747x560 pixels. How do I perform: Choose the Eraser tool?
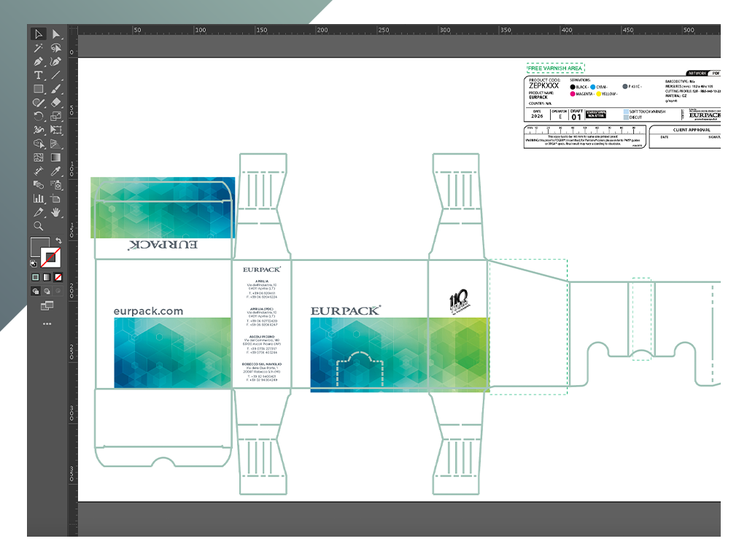pyautogui.click(x=56, y=103)
